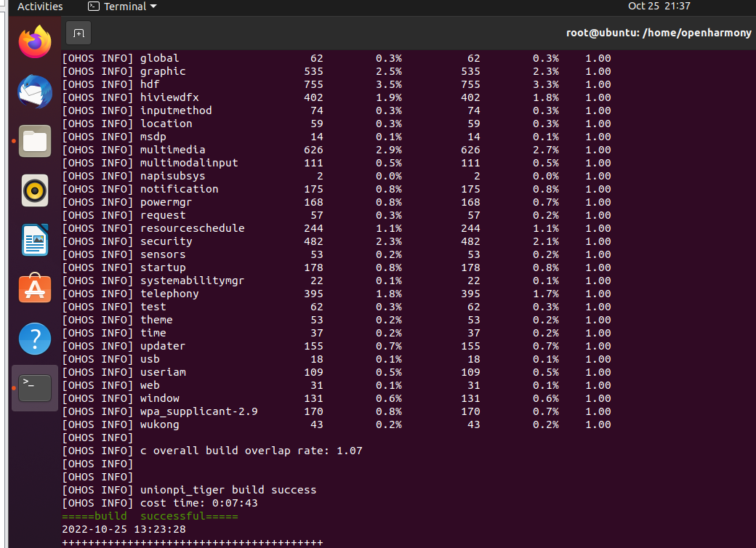Select the 2.1% value in the security row
756x548 pixels.
(x=546, y=241)
